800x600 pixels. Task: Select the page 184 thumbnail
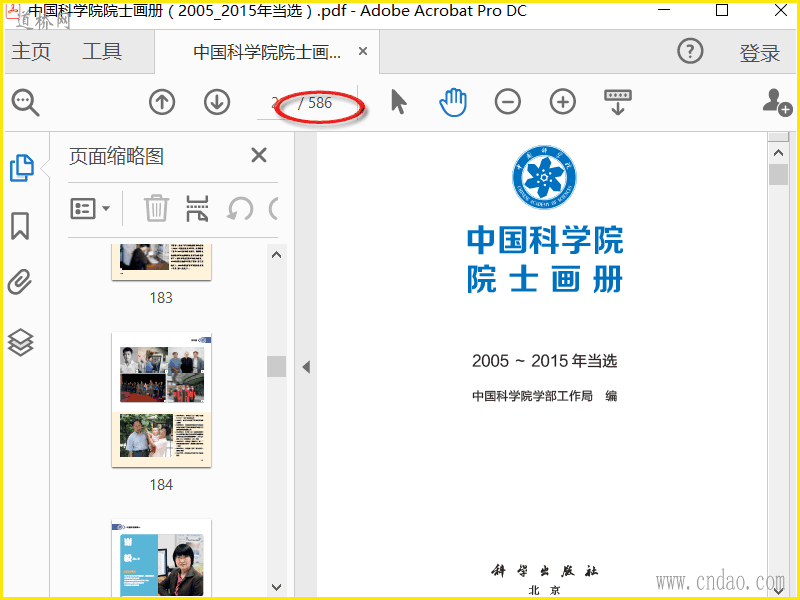tap(161, 399)
